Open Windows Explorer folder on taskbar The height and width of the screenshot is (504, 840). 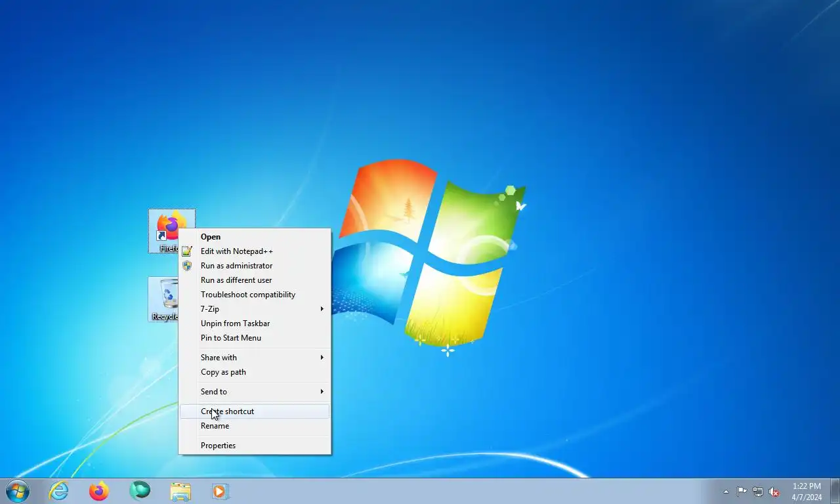pos(180,491)
